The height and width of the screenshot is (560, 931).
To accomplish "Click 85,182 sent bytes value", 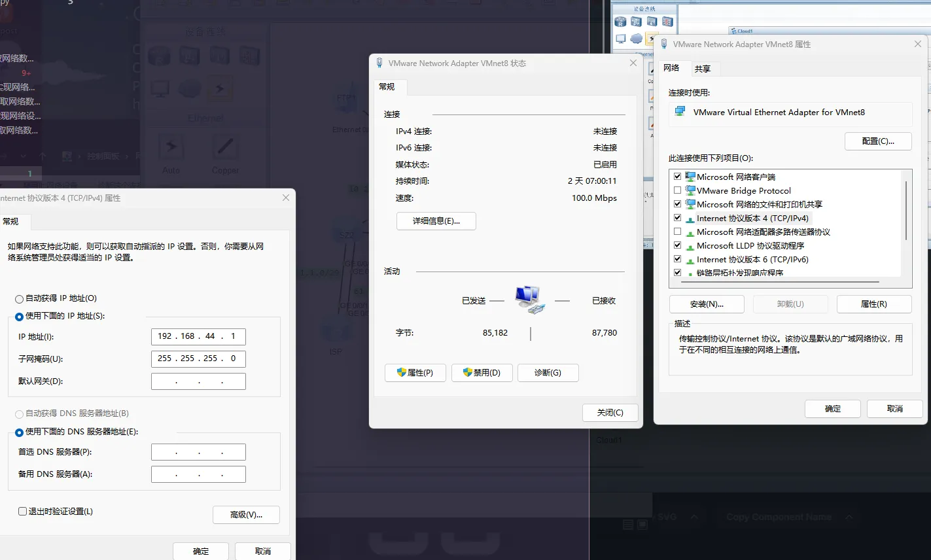I will point(495,333).
